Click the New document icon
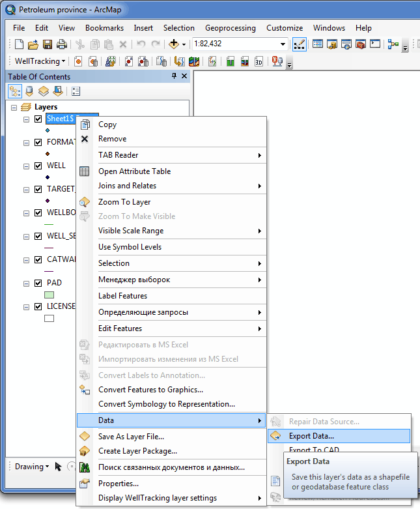The width and height of the screenshot is (420, 509). pos(19,44)
